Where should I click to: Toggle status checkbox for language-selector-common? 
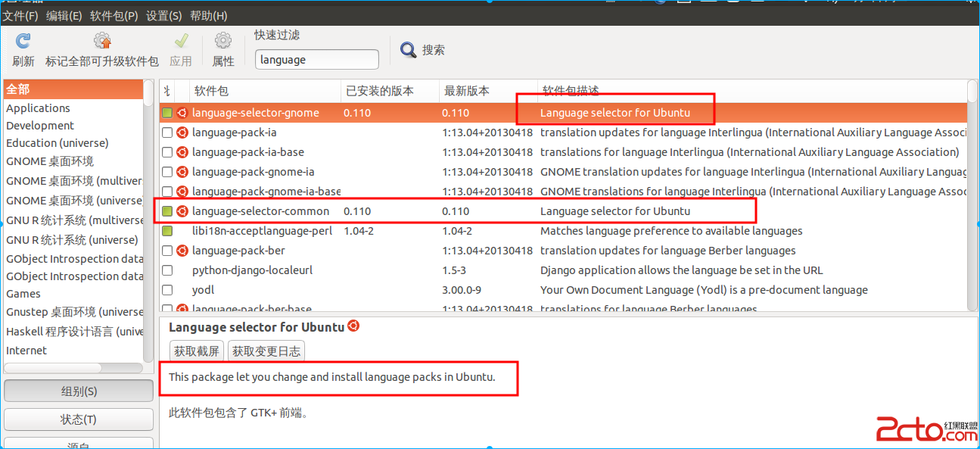point(167,211)
